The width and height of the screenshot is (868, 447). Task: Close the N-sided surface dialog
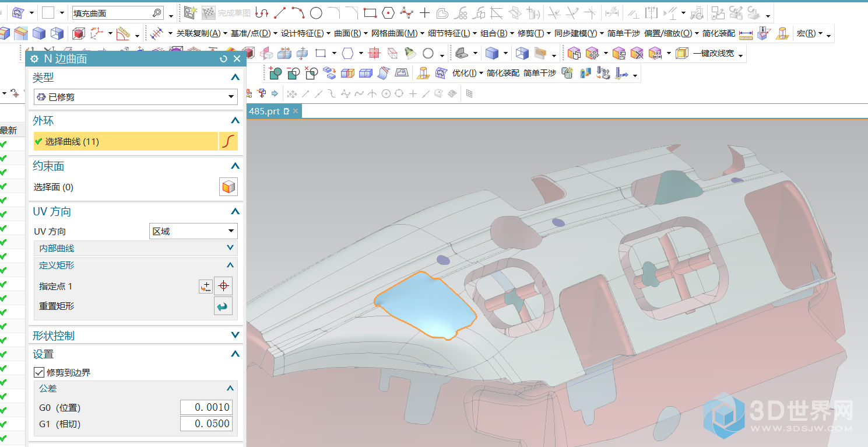(237, 59)
